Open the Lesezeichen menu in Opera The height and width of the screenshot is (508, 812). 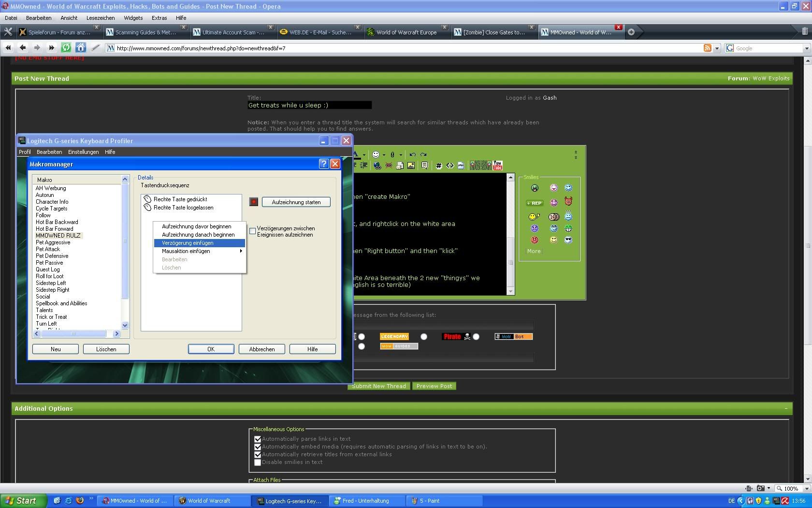pyautogui.click(x=101, y=18)
